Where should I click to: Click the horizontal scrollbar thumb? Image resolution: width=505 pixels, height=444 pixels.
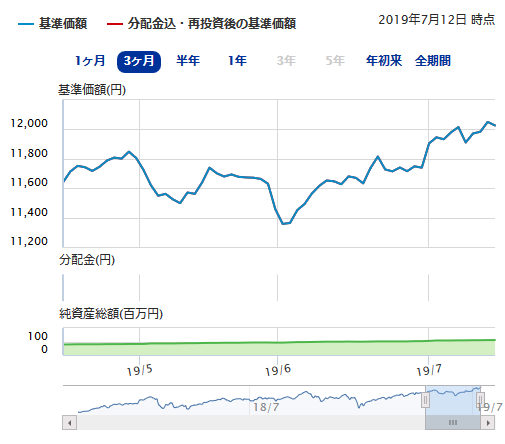(x=453, y=423)
